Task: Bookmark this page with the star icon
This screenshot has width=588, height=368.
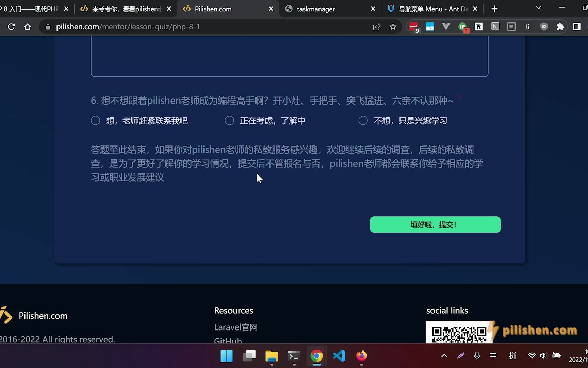Action: click(x=393, y=27)
